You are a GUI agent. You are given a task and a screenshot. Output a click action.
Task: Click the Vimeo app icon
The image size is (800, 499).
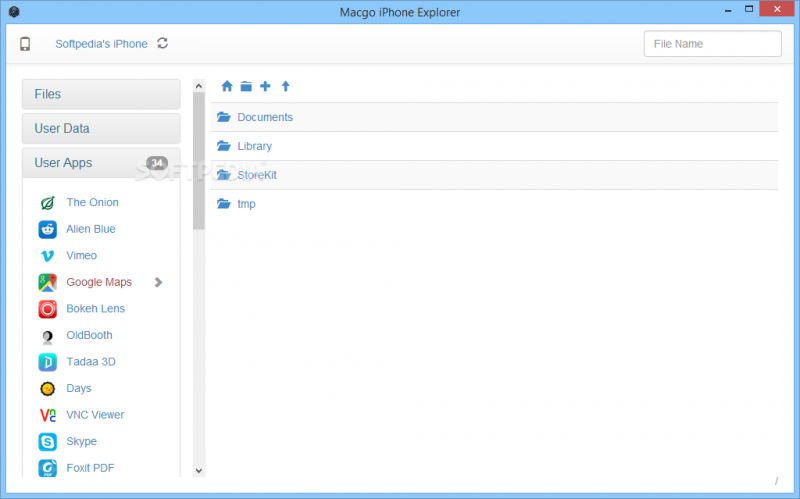47,256
